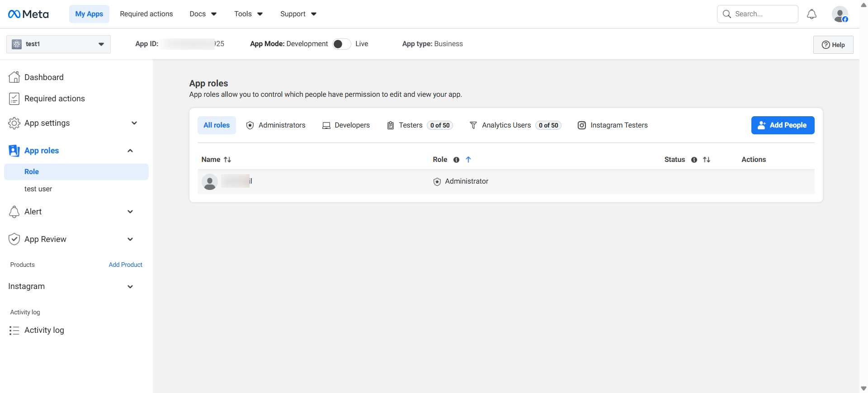
Task: Expand the App settings section
Action: [134, 123]
